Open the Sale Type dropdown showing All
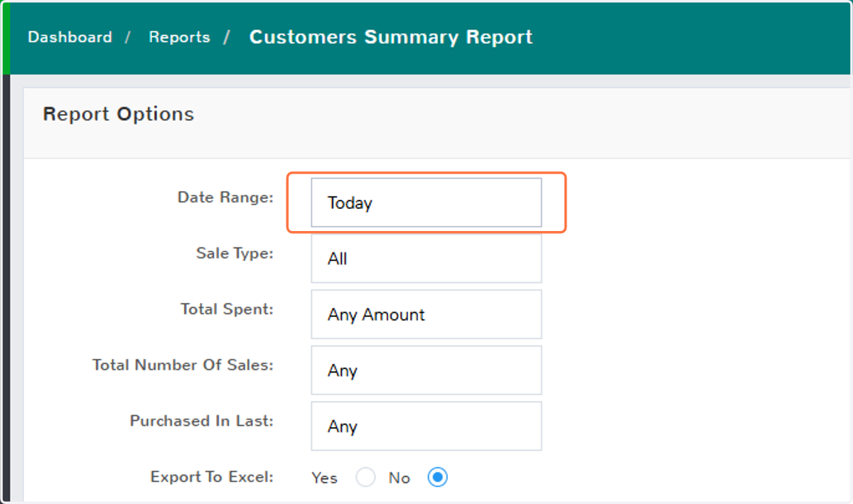 (426, 259)
